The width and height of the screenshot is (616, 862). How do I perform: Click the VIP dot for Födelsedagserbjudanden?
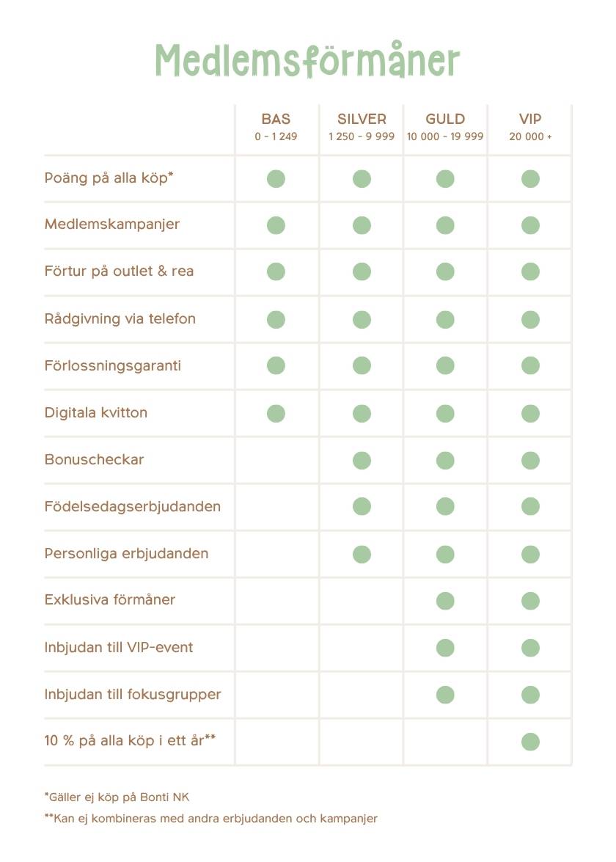[x=530, y=506]
